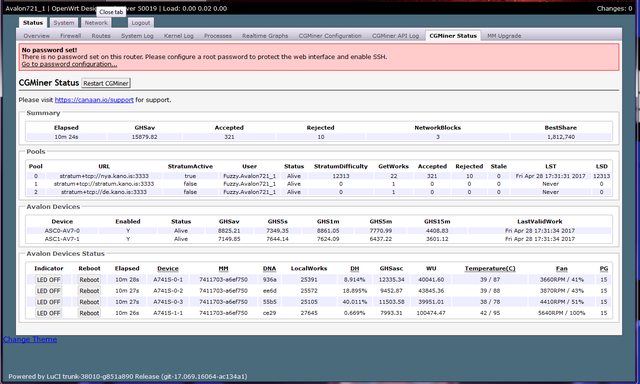Reboot device A741S-0-2
The image size is (640, 384).
(x=89, y=291)
